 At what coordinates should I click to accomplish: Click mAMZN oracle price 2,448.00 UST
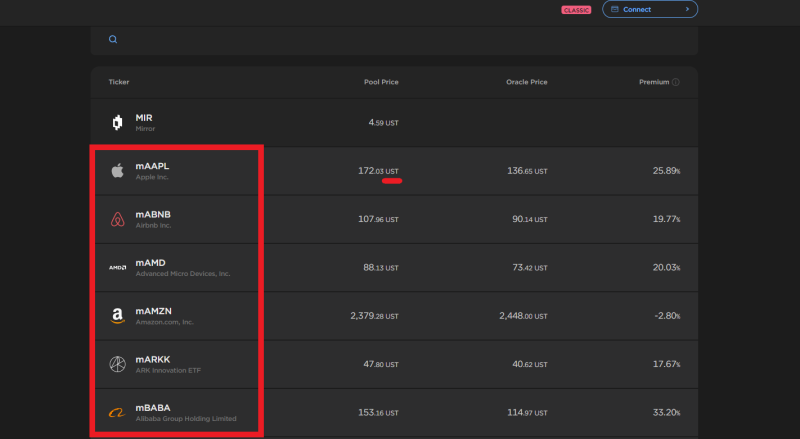click(523, 316)
